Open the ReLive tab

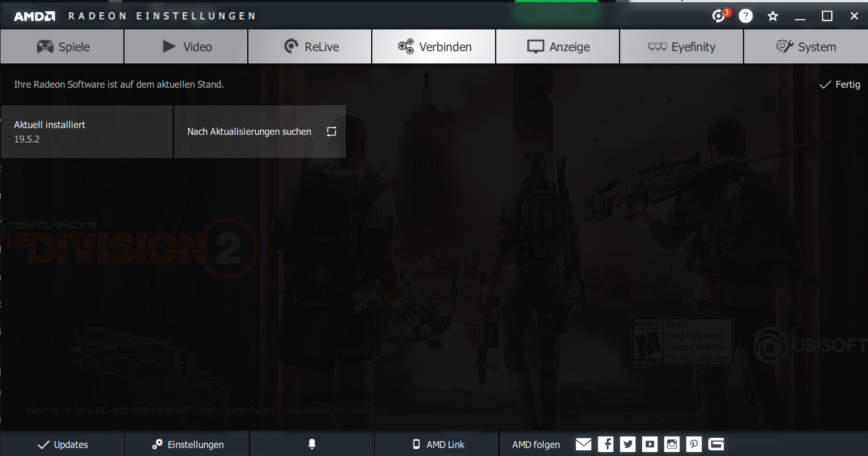(x=310, y=46)
